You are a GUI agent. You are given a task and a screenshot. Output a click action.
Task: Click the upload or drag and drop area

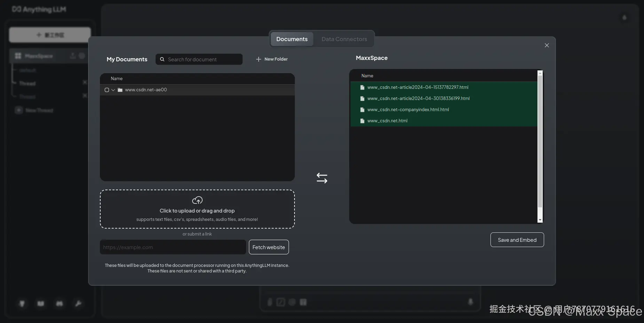pyautogui.click(x=197, y=209)
